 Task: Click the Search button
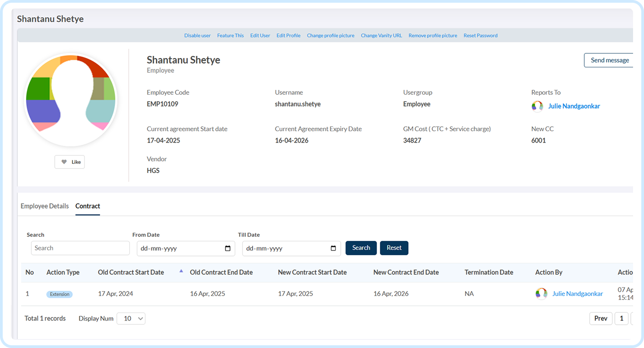[361, 248]
